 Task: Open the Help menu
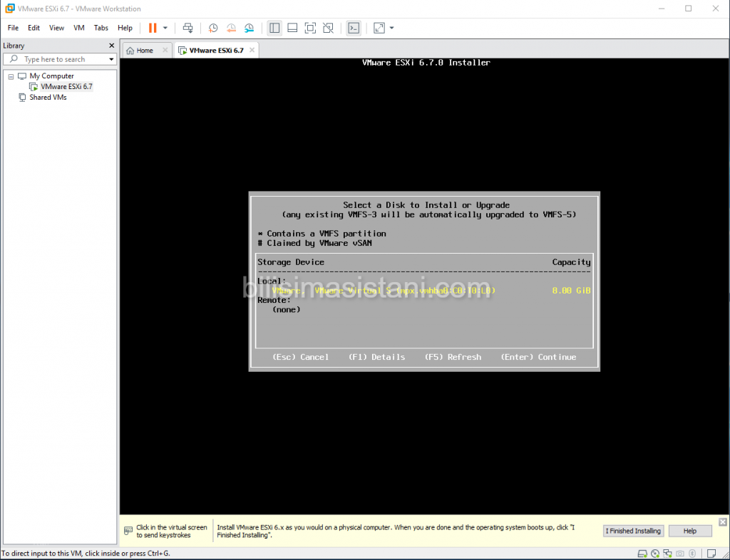point(125,28)
